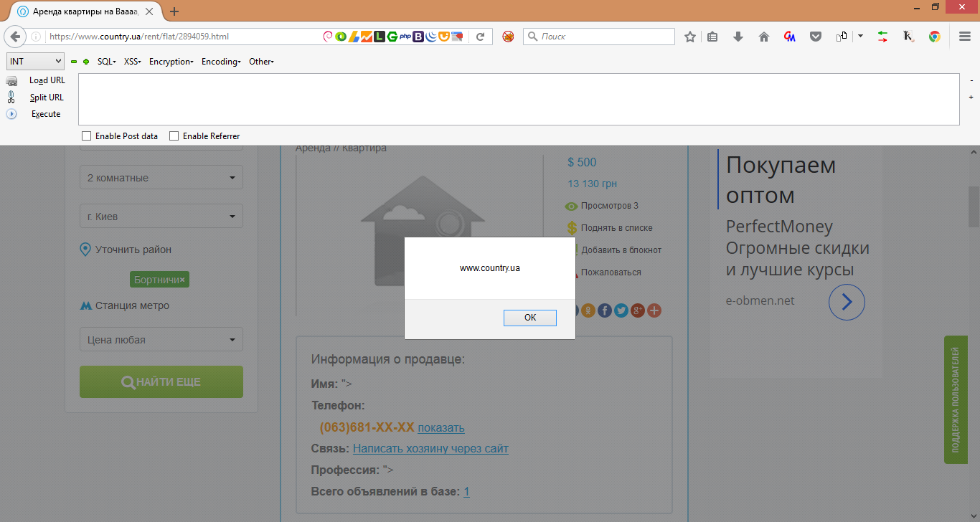980x522 pixels.
Task: Enable the Post data checkbox
Action: point(86,136)
